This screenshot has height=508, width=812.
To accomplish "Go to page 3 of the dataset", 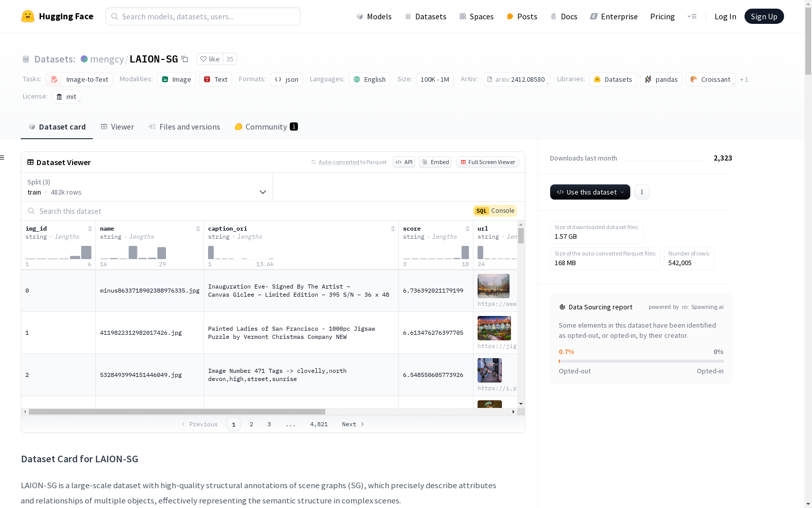I will [269, 424].
